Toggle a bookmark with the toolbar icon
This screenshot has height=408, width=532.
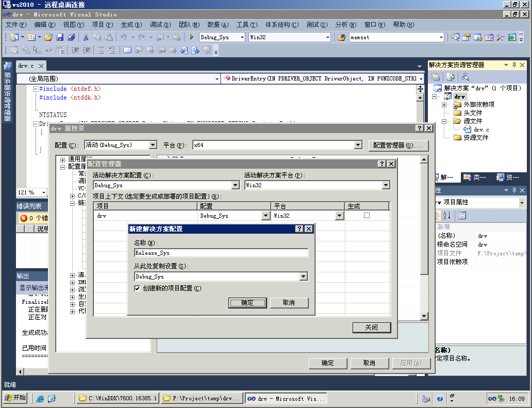click(x=127, y=50)
